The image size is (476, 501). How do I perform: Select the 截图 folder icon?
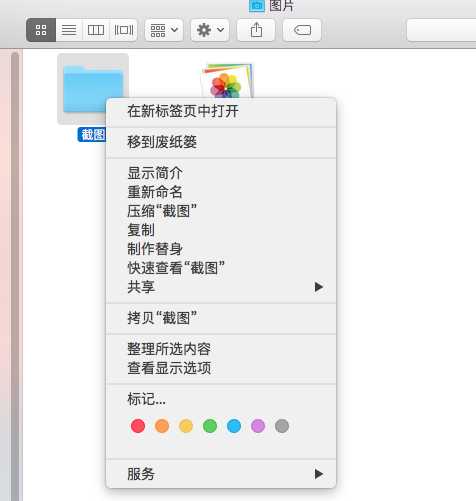point(93,89)
